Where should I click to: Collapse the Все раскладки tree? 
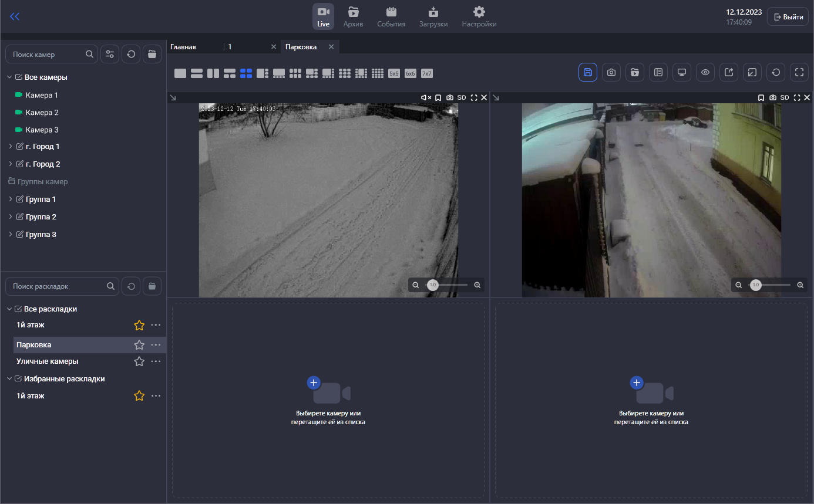tap(9, 309)
